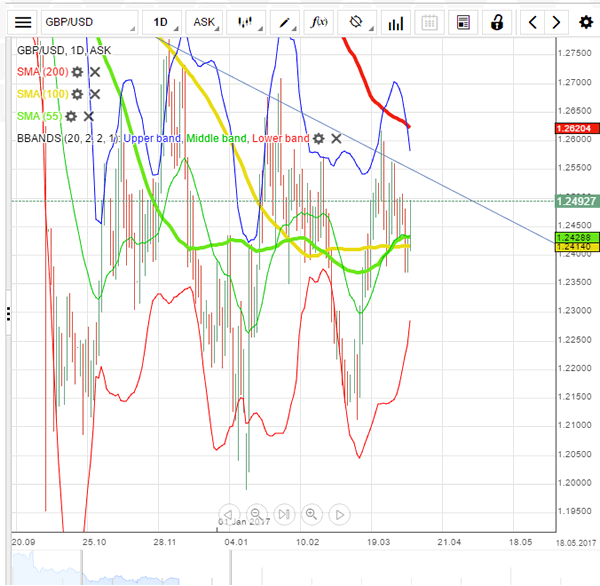Open the hamburger main menu

(x=23, y=22)
